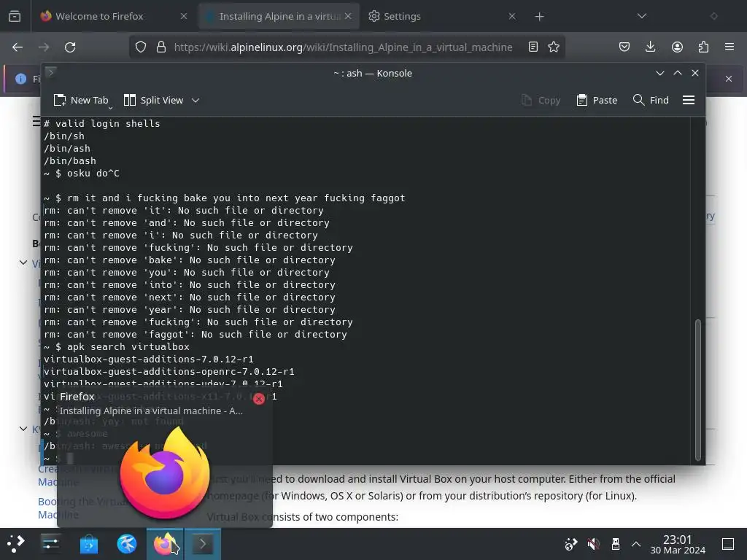The image size is (747, 560).
Task: Open Firefox downloads panel
Action: pyautogui.click(x=650, y=47)
